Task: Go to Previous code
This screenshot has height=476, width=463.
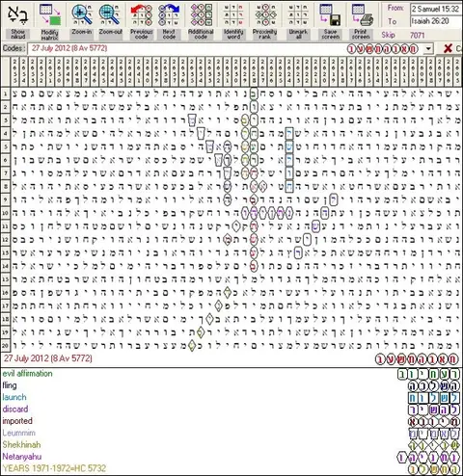Action: (x=142, y=15)
